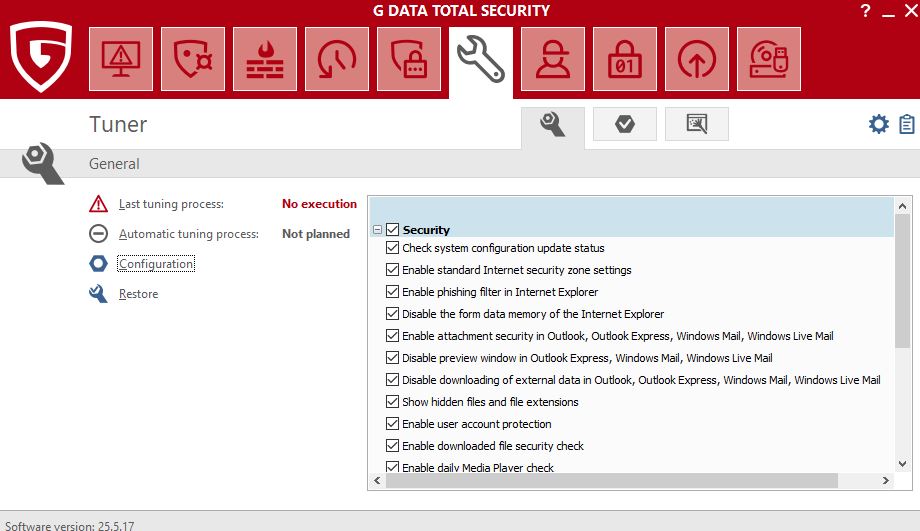Click the Configuration hexagon icon
Screen dimensions: 920x531
click(99, 263)
